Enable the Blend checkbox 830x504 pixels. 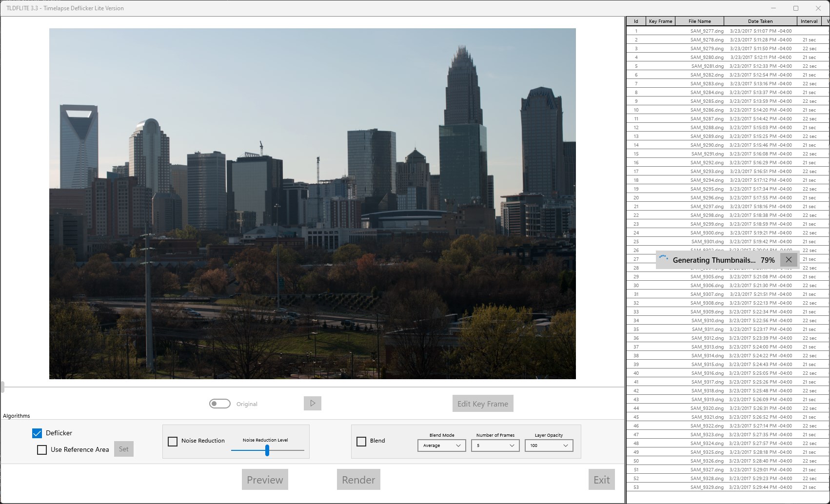click(x=361, y=441)
